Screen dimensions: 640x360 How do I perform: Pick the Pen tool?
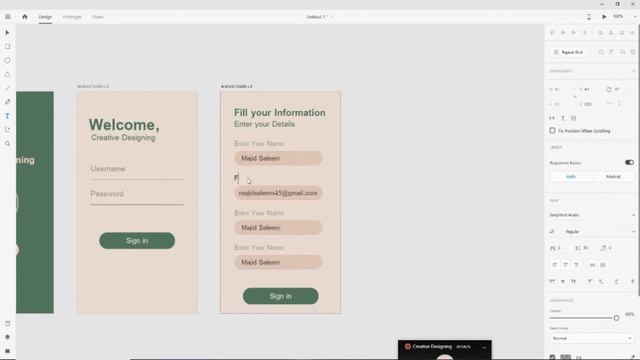(7, 102)
